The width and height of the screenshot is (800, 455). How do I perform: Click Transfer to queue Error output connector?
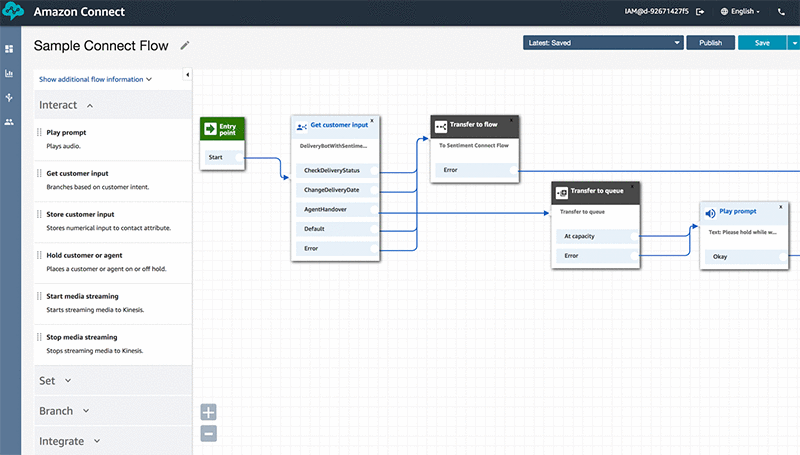pos(634,256)
